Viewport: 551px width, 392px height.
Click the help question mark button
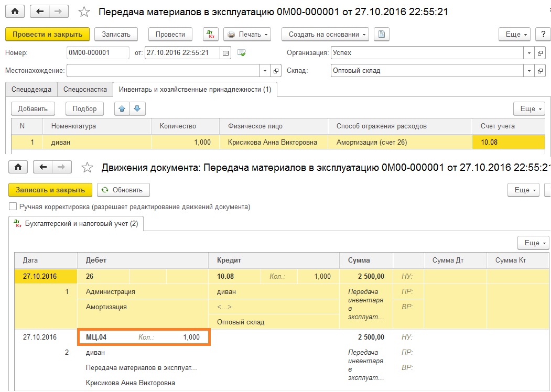point(543,35)
